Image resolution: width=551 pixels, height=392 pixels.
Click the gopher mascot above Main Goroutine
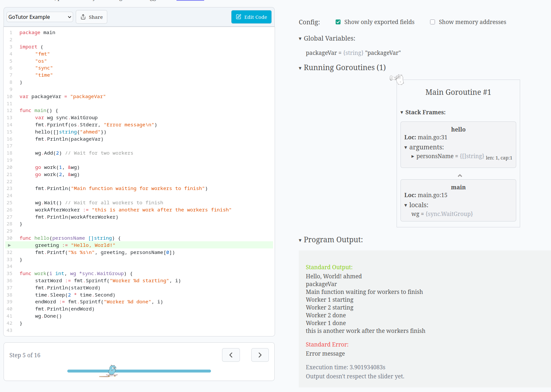397,79
